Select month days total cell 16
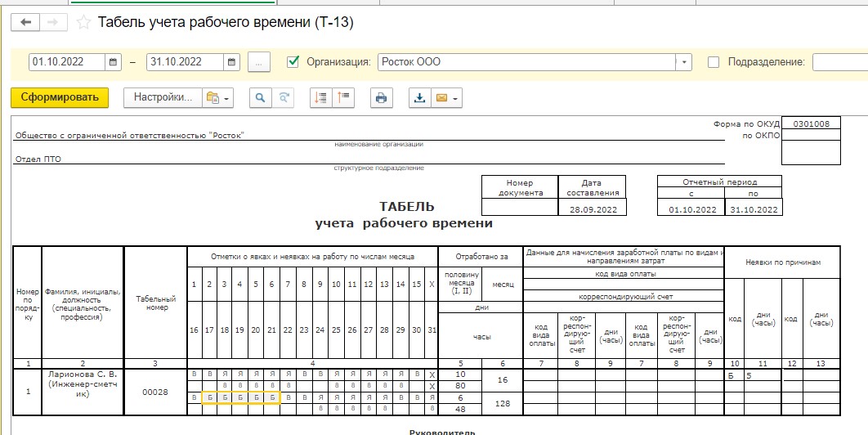868x435 pixels. tap(503, 380)
